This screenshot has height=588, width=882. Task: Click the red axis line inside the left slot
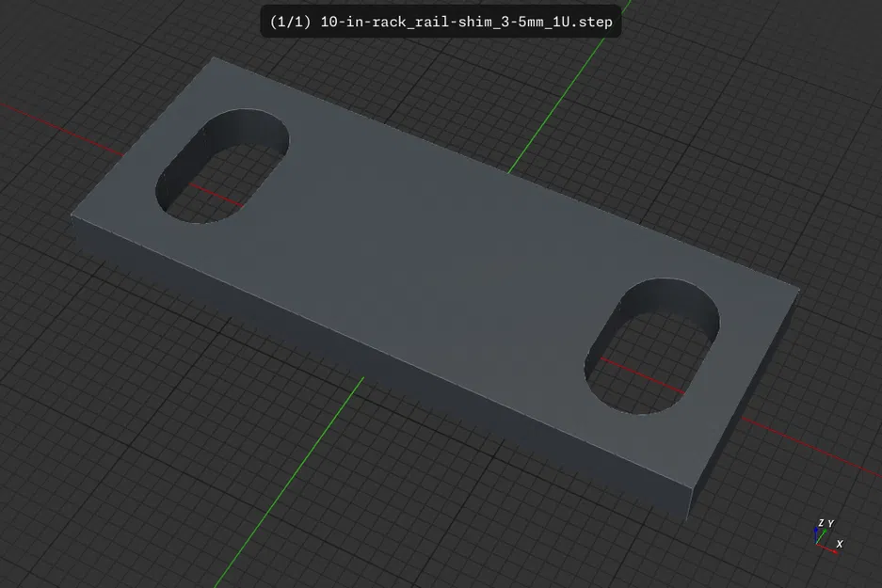tap(216, 195)
